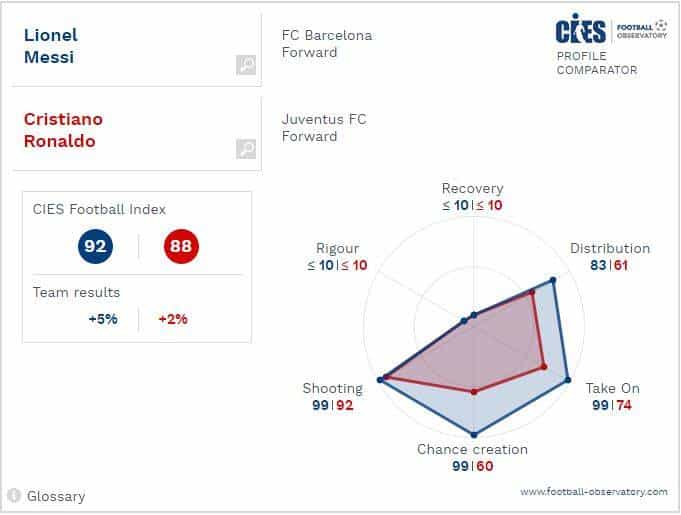Click the Rigour axis label
The image size is (681, 515).
click(x=337, y=249)
